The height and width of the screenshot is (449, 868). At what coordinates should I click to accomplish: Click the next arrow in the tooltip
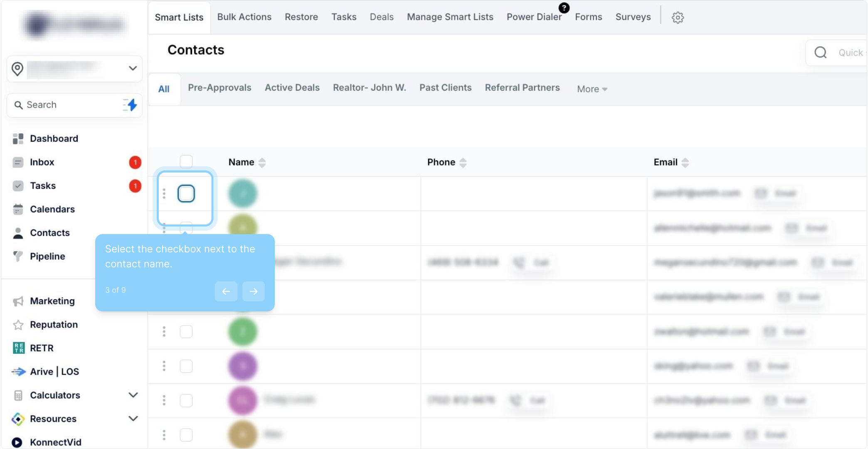tap(254, 291)
